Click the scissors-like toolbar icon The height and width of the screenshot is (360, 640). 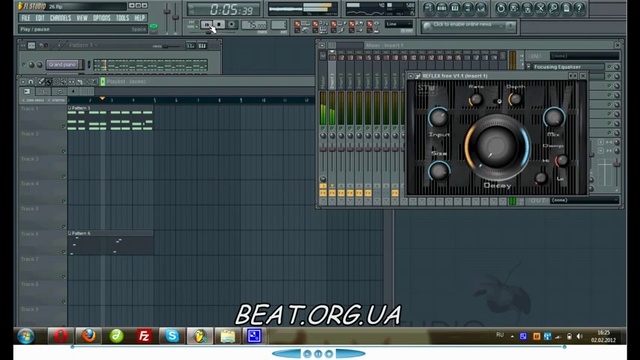click(540, 8)
